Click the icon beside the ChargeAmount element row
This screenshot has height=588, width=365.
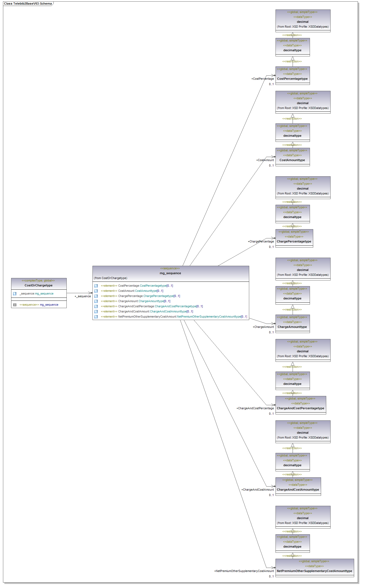click(96, 301)
